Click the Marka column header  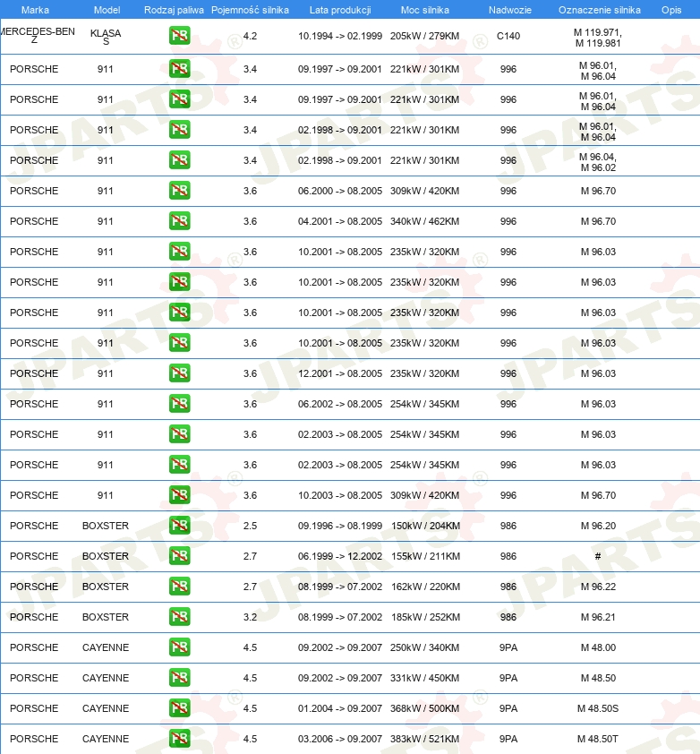coord(35,10)
